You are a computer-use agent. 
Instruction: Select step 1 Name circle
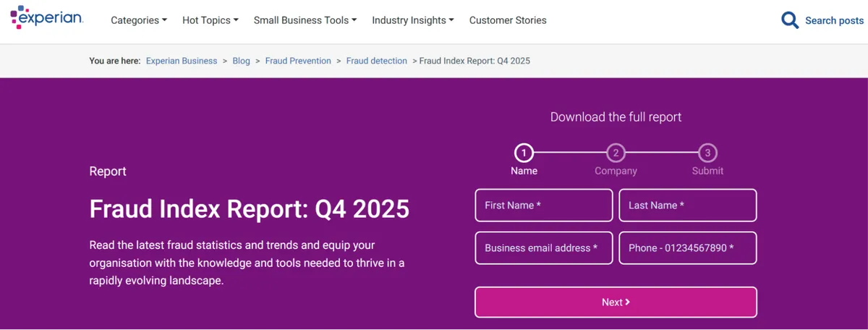pyautogui.click(x=524, y=153)
